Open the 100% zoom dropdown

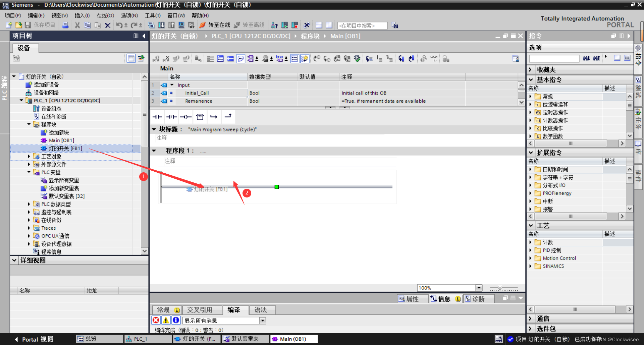pos(479,288)
